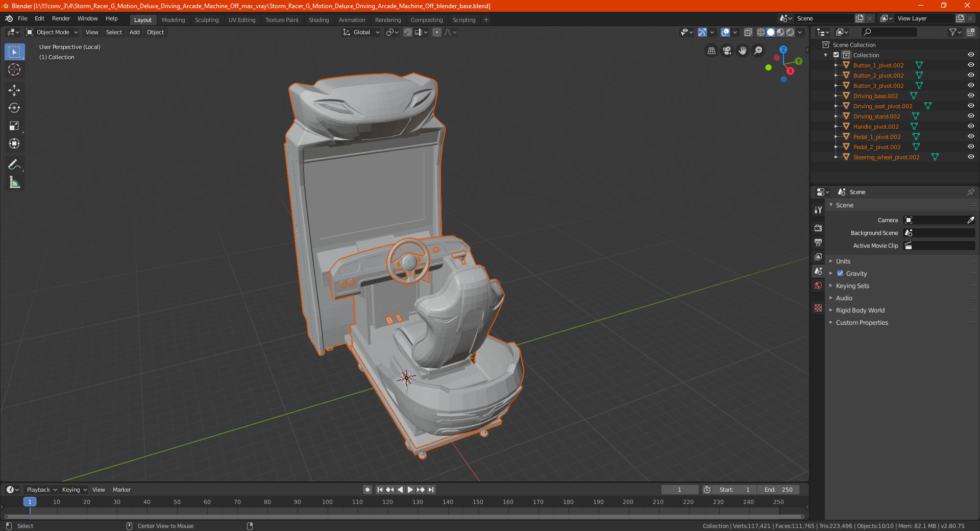The image size is (980, 531).
Task: Open the Keying menu in the timeline
Action: [74, 490]
